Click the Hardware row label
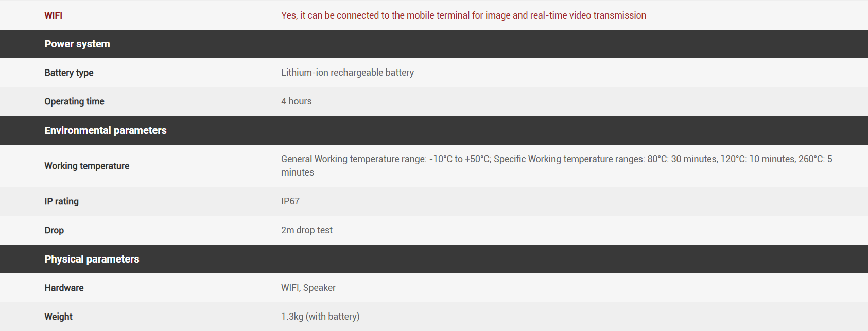 pyautogui.click(x=64, y=288)
